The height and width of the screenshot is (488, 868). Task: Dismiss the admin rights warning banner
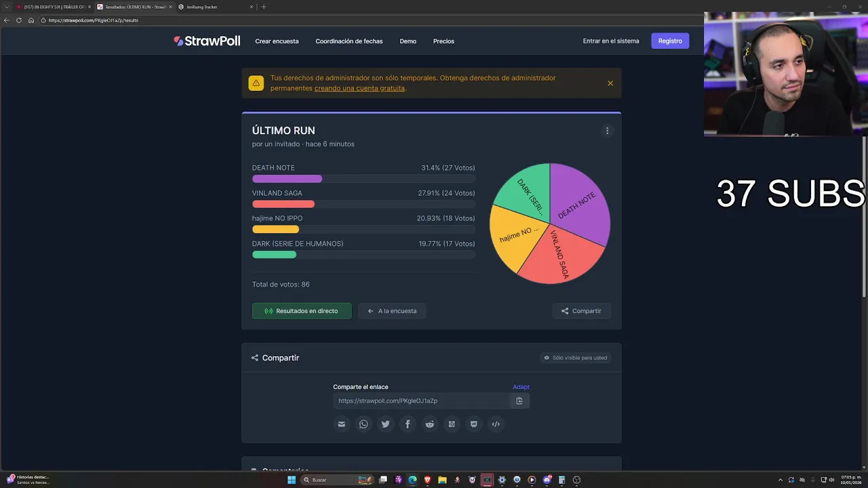610,83
